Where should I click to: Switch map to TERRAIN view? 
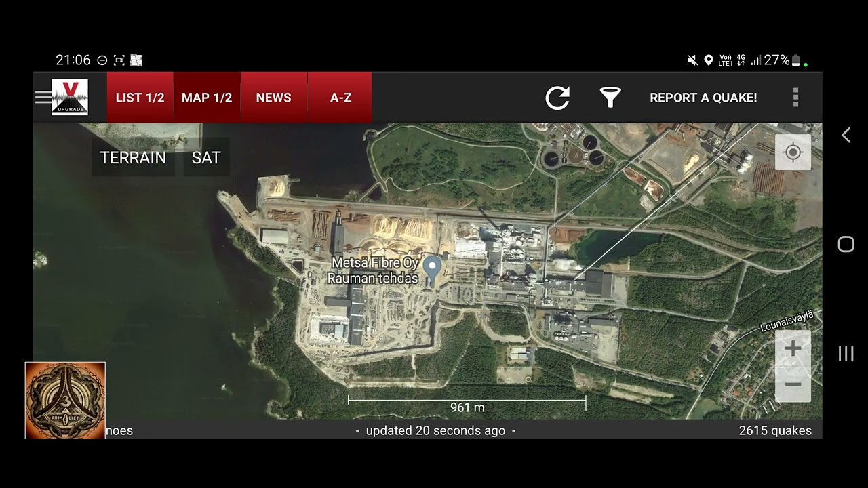pos(133,157)
